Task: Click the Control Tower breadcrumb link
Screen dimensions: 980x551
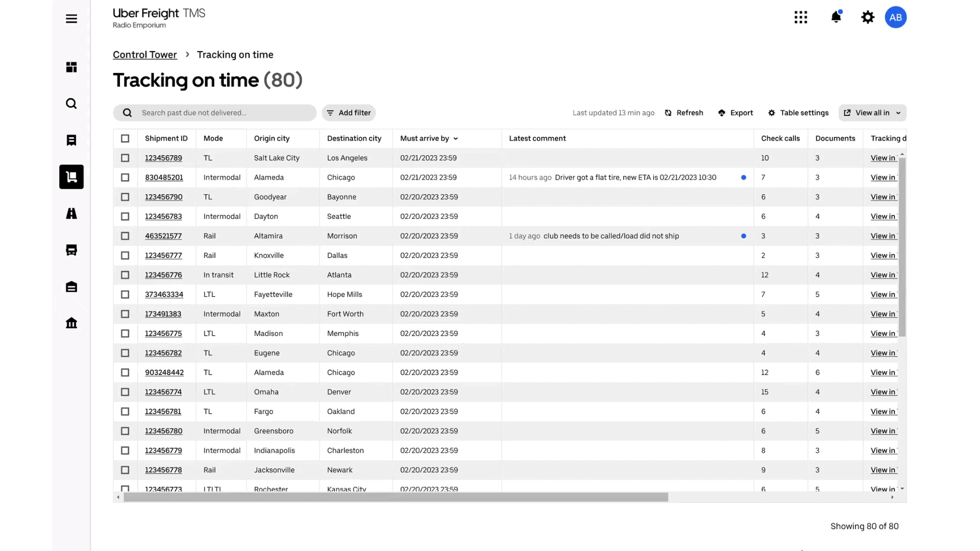Action: (145, 55)
